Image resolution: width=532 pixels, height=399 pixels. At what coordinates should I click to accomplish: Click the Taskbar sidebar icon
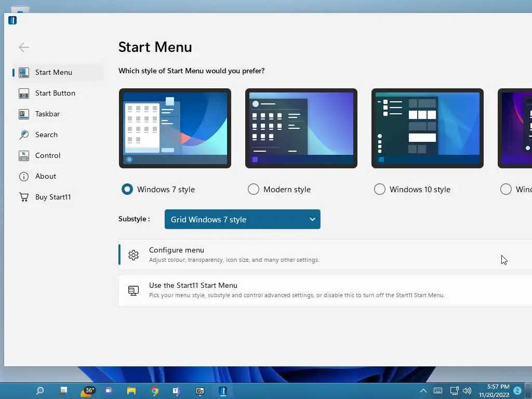[x=24, y=114]
